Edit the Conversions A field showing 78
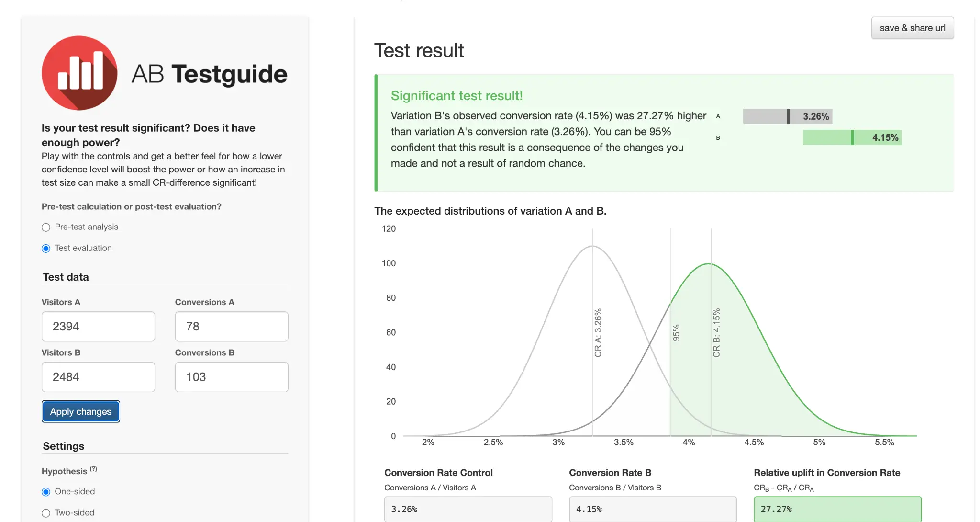The height and width of the screenshot is (522, 980). click(x=231, y=326)
